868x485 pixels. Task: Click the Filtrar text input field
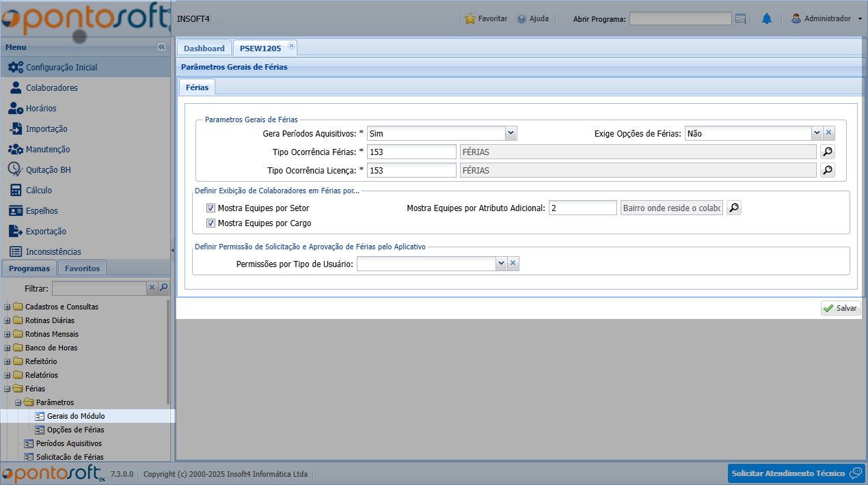click(99, 289)
